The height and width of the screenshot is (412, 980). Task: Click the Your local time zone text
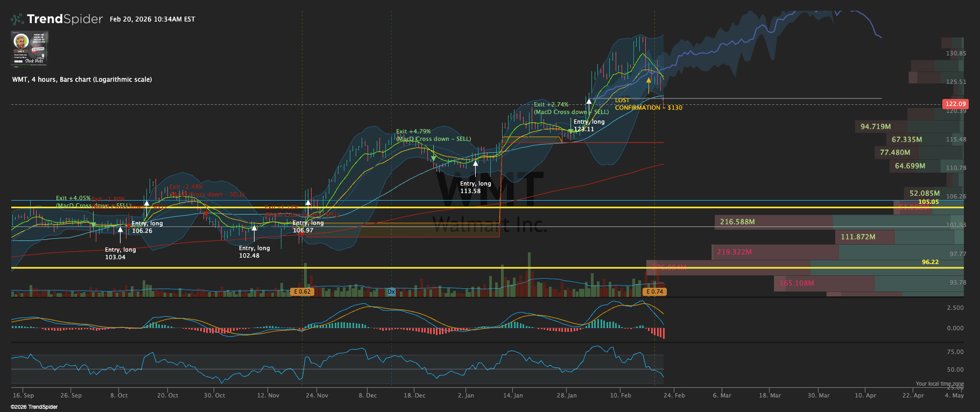tap(939, 384)
